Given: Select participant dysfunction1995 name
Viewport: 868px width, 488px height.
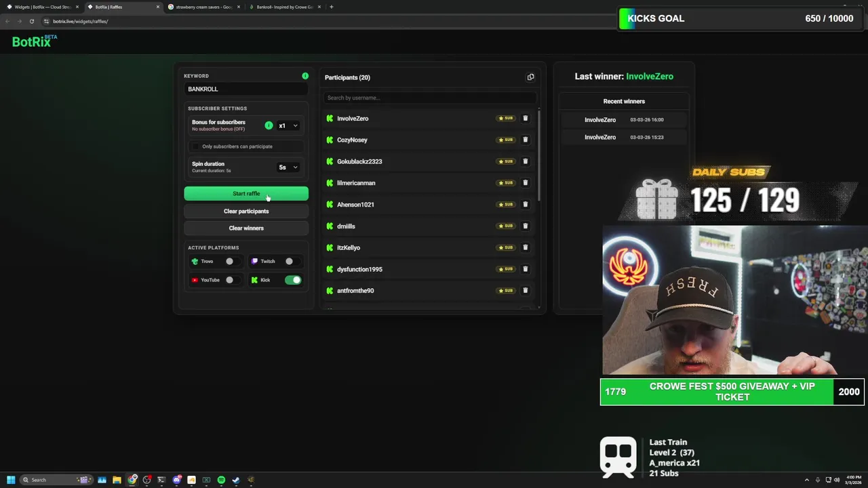Looking at the screenshot, I should point(359,269).
